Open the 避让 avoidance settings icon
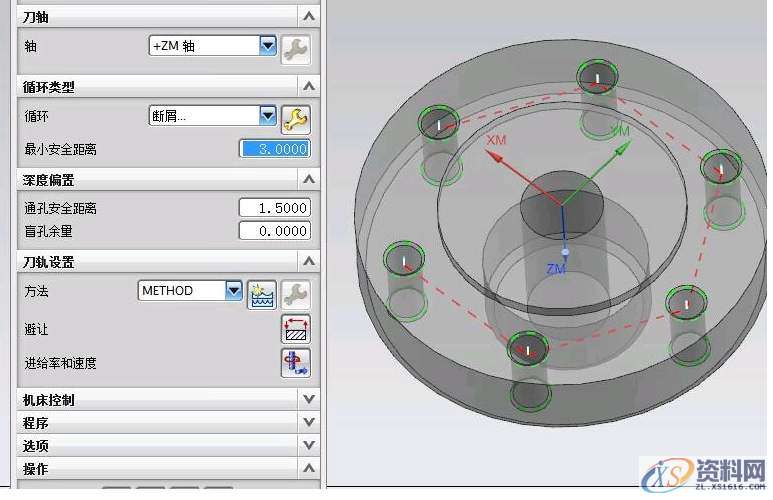Image resolution: width=773 pixels, height=500 pixels. pos(295,329)
